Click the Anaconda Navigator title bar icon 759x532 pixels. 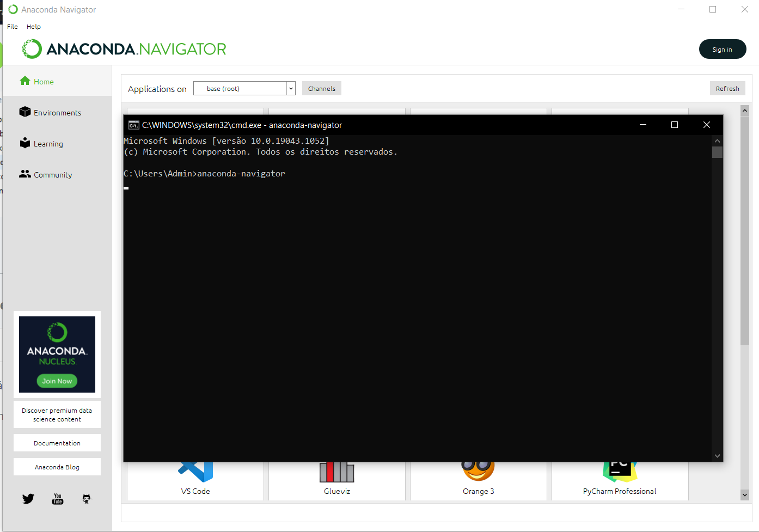point(13,9)
